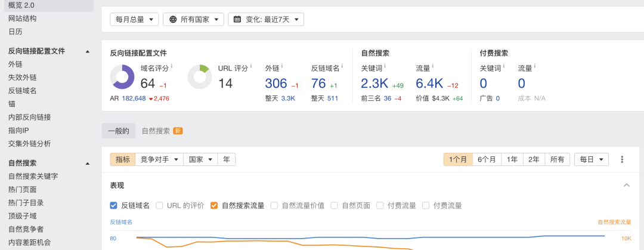Image resolution: width=644 pixels, height=250 pixels.
Task: Open 外链 in sidebar
Action: point(15,64)
